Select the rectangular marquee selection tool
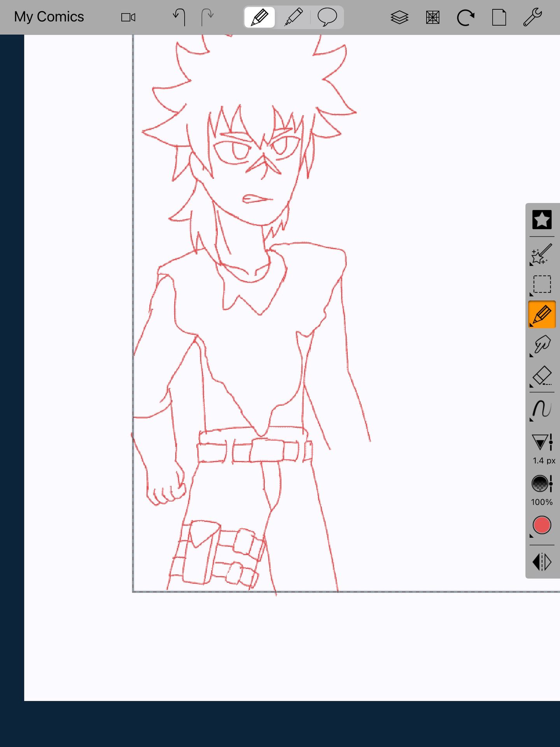560x747 pixels. [542, 284]
